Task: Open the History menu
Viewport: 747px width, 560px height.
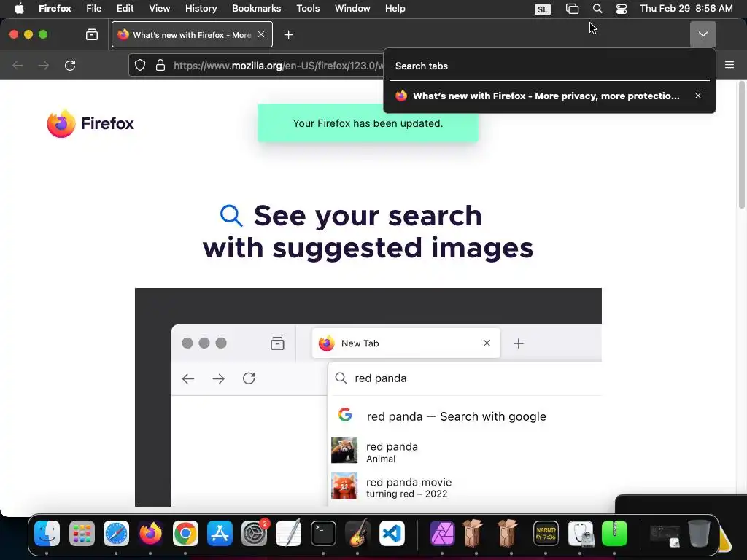Action: [201, 9]
